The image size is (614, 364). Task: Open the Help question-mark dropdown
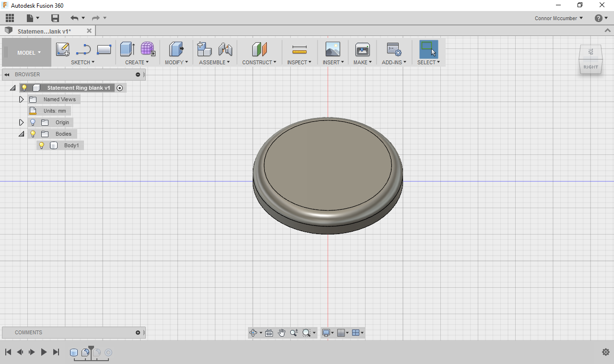click(601, 18)
